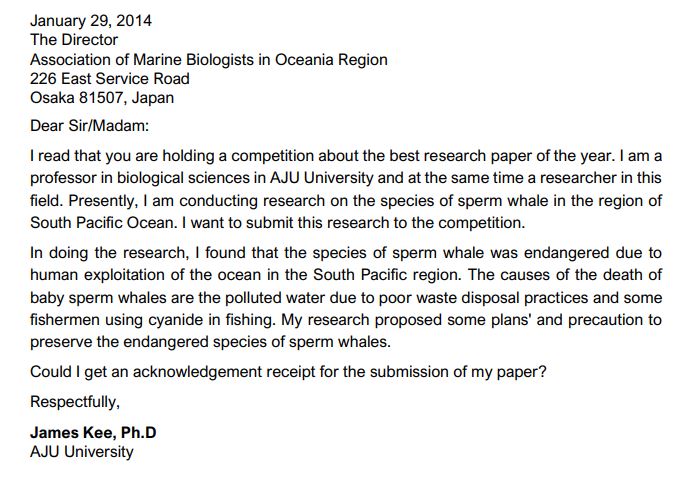
Task: Click the word 'Presently' in first paragraph
Action: pyautogui.click(x=101, y=200)
